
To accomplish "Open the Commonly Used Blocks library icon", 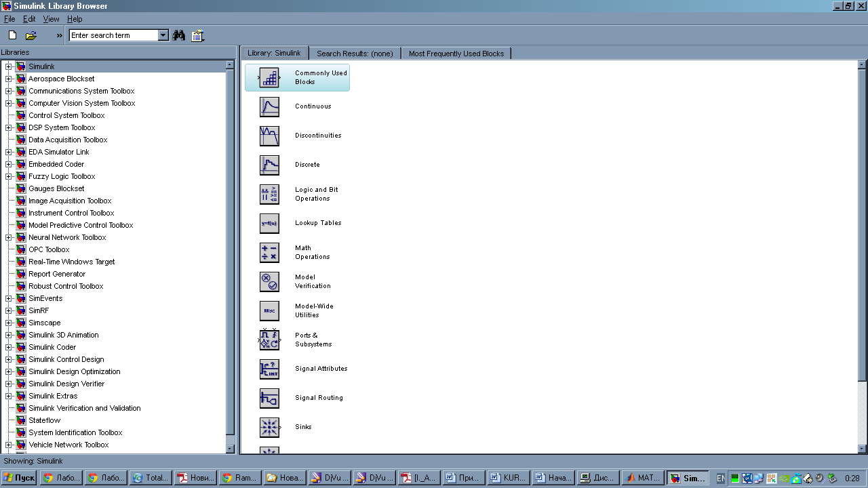I will 269,77.
